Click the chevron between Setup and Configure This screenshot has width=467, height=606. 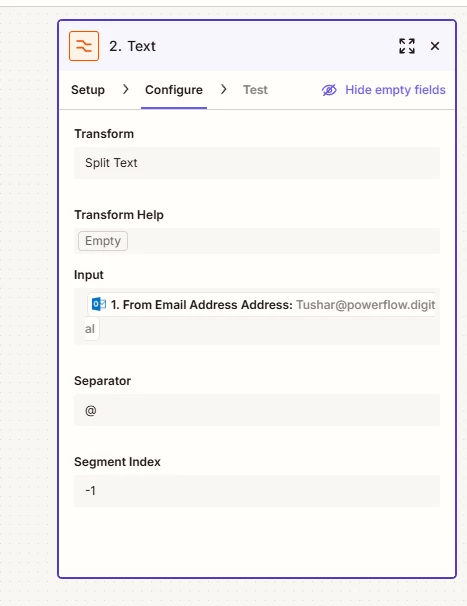click(125, 90)
